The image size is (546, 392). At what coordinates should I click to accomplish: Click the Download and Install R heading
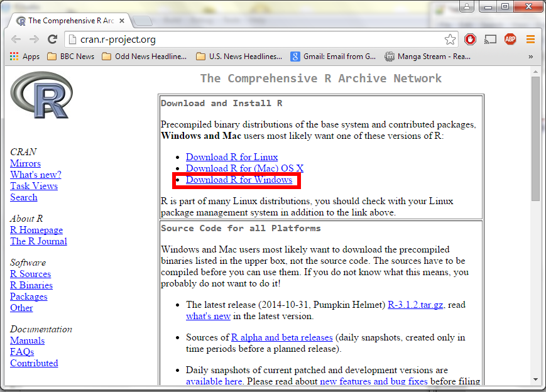click(x=221, y=104)
